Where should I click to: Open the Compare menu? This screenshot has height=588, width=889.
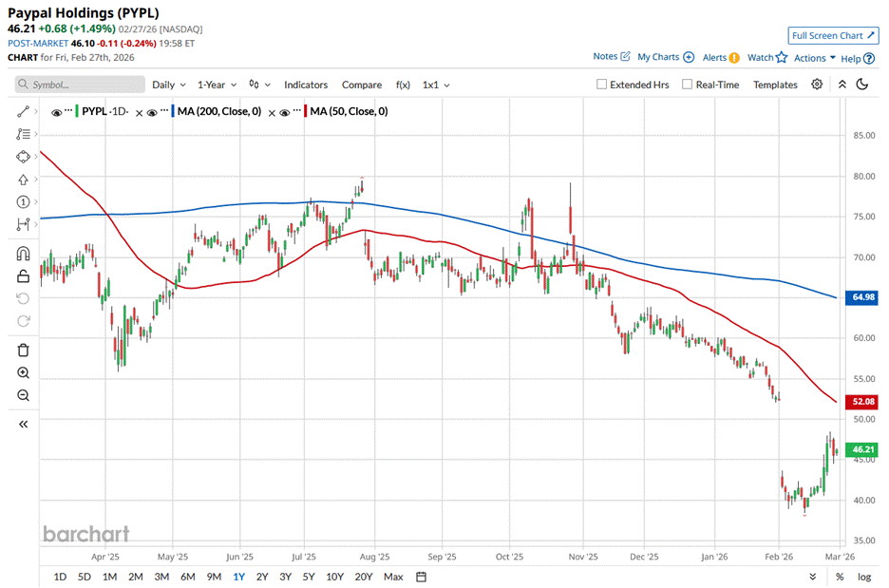pos(361,85)
